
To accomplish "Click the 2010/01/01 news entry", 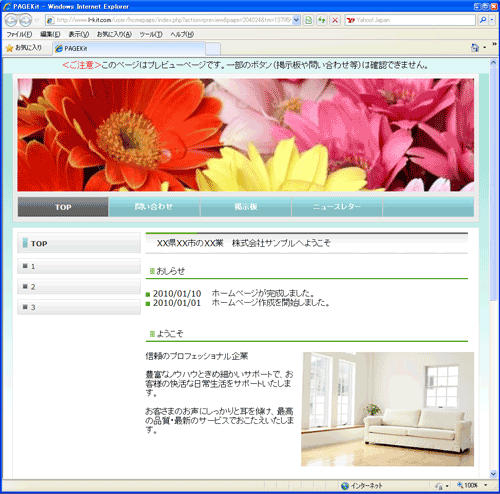I will [x=238, y=303].
